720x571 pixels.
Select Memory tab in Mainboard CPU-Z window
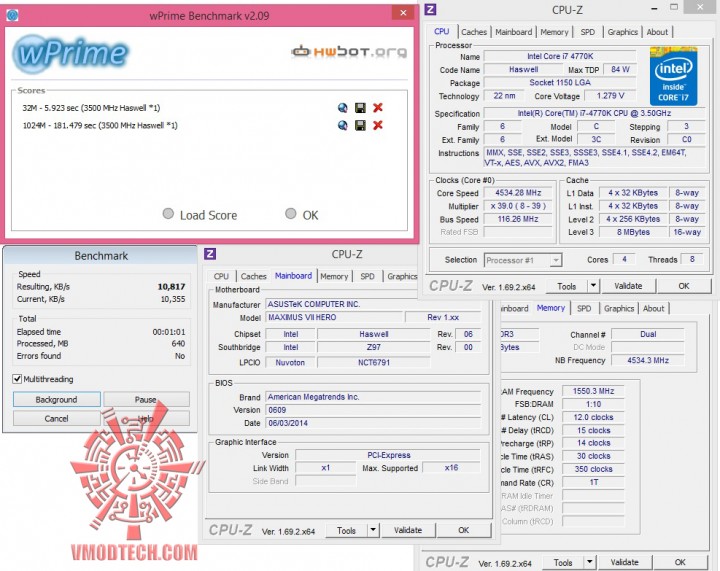click(x=334, y=276)
